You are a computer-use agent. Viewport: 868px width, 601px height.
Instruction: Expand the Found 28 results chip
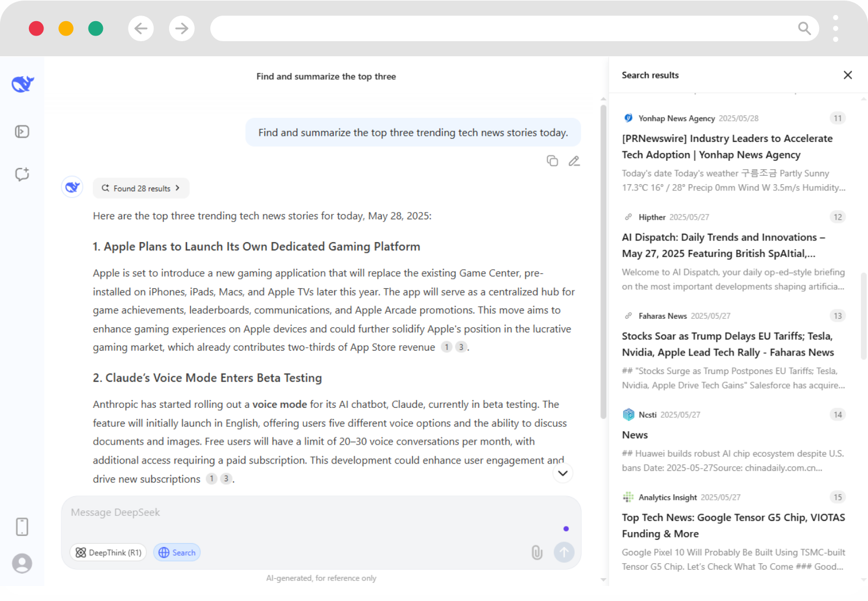coord(141,188)
